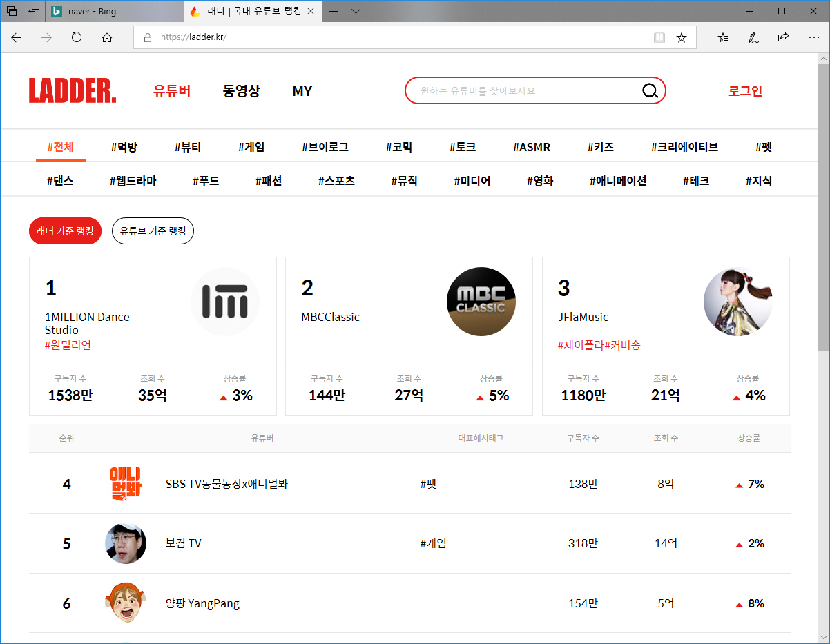The image size is (830, 644).
Task: Click the site lock icon
Action: (x=148, y=38)
